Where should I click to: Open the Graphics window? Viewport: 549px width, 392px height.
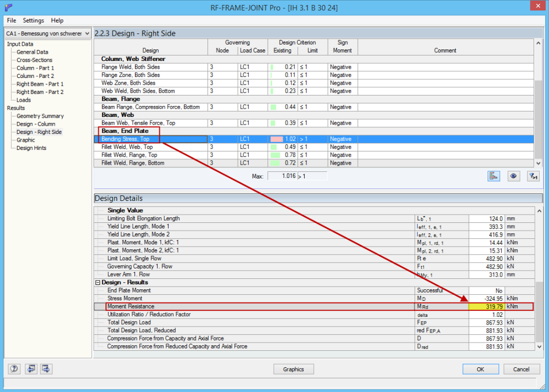pyautogui.click(x=293, y=369)
